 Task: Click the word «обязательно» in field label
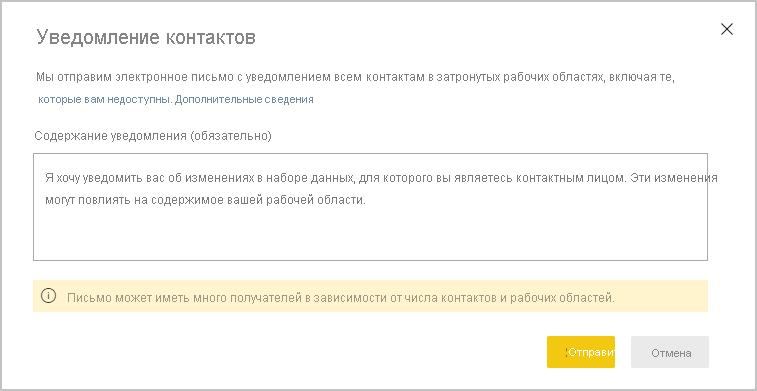[231, 136]
